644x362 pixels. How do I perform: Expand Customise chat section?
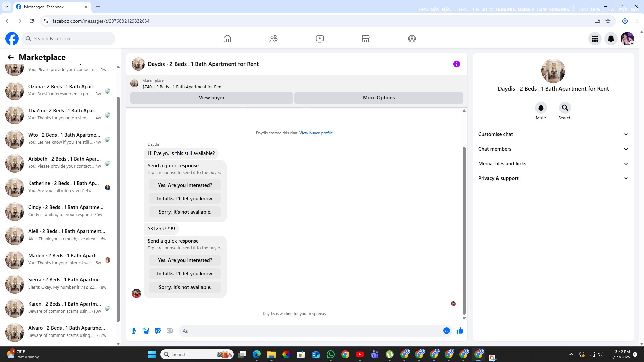point(553,134)
